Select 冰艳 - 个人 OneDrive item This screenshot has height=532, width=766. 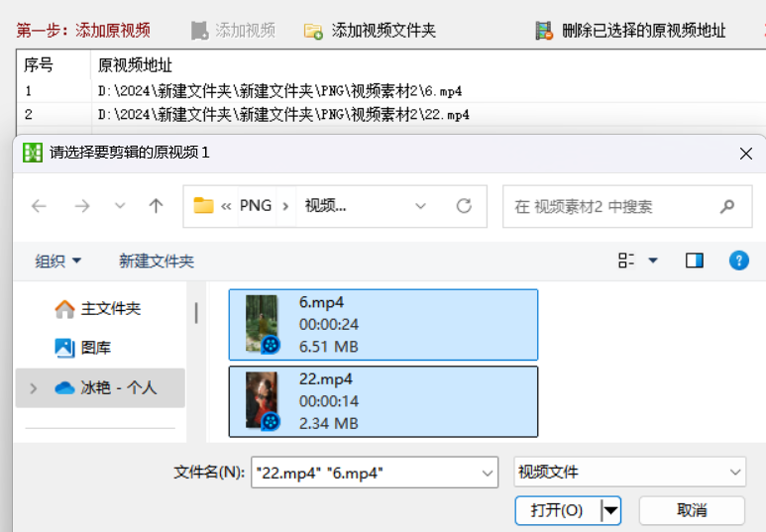point(100,388)
